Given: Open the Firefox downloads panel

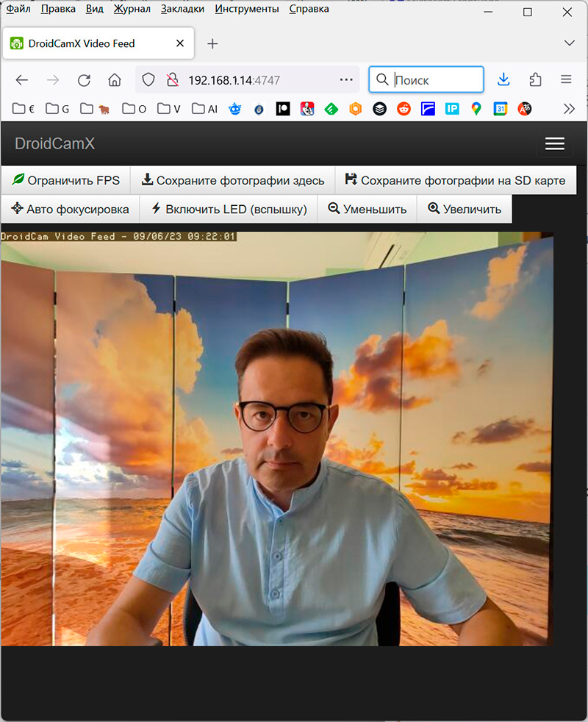Looking at the screenshot, I should [x=503, y=80].
